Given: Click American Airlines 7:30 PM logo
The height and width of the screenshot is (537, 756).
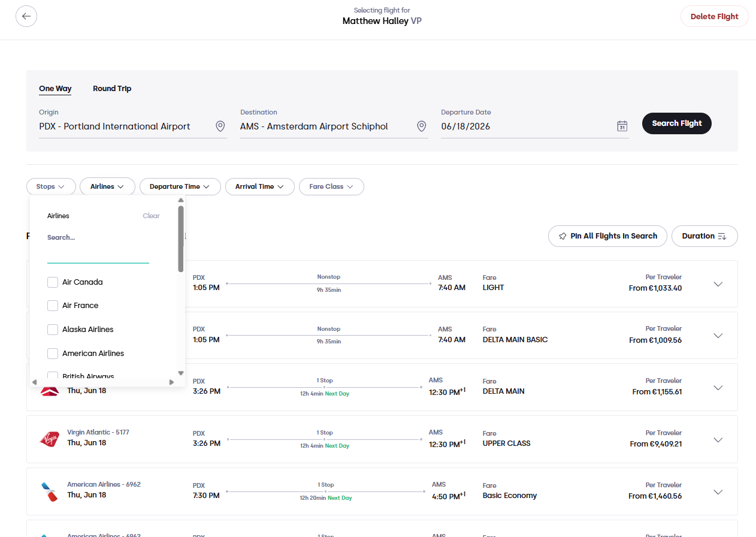Looking at the screenshot, I should click(x=49, y=491).
